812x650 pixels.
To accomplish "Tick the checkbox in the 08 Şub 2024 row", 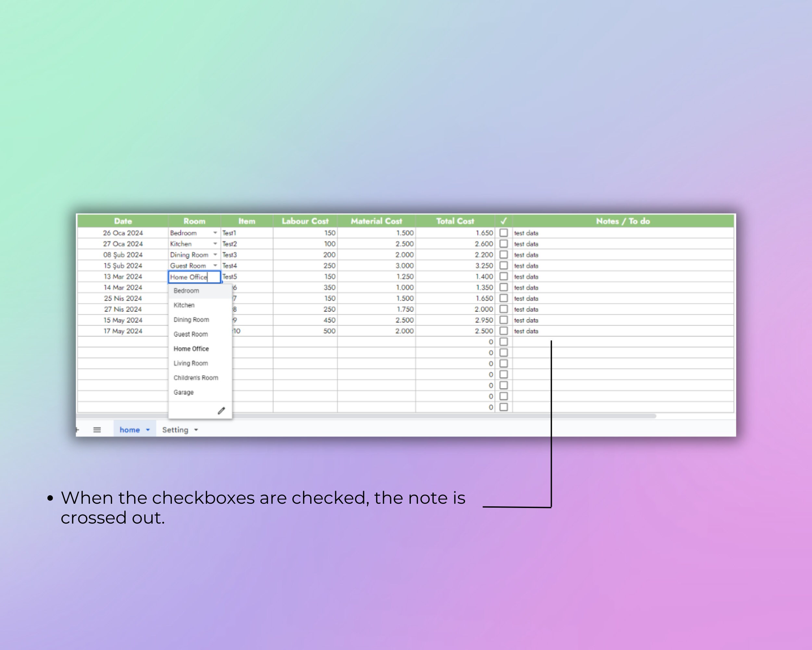I will click(503, 255).
